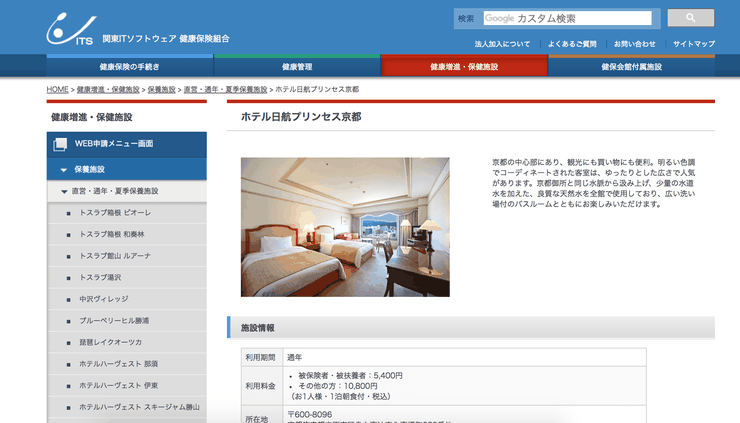Select 琵琶レイクオーツカ in sidebar
740x423 pixels.
coord(126,342)
